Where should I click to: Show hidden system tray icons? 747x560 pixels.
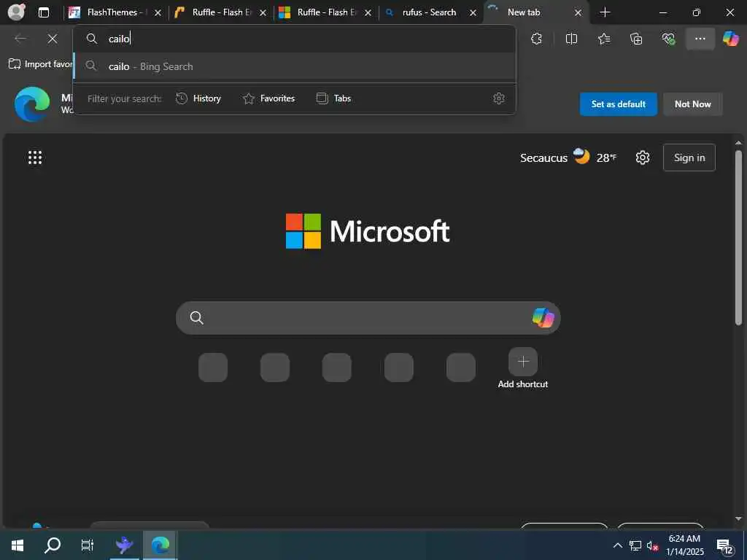coord(617,545)
